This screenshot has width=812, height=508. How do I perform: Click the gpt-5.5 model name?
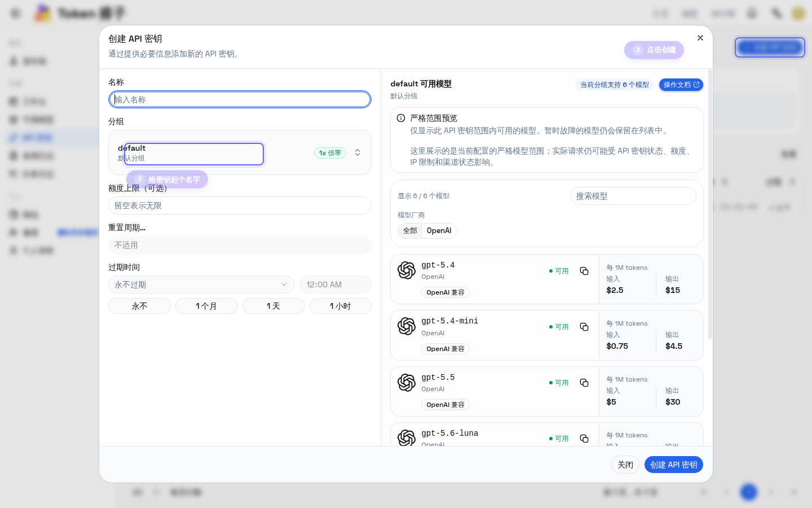pos(438,377)
